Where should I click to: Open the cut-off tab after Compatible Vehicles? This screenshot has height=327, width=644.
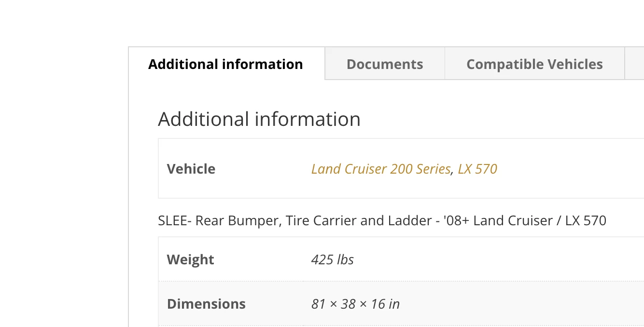click(x=634, y=64)
